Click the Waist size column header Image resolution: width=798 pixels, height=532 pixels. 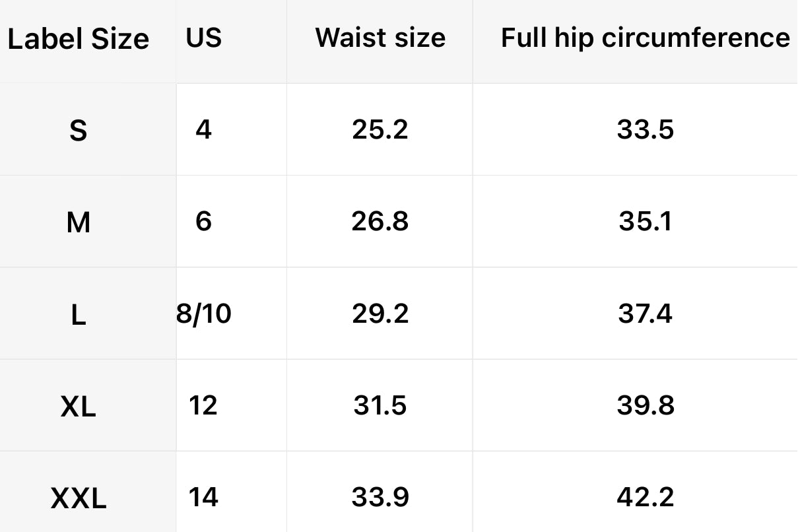pos(380,38)
